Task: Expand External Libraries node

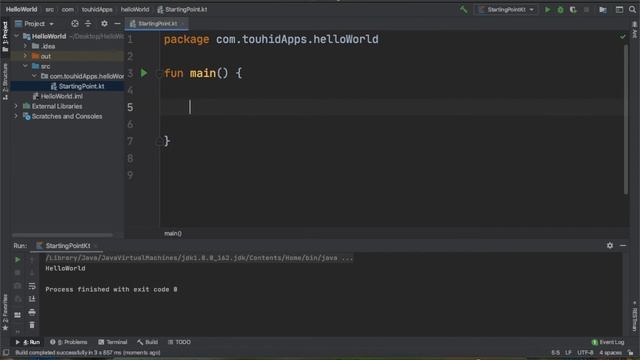Action: click(x=16, y=106)
